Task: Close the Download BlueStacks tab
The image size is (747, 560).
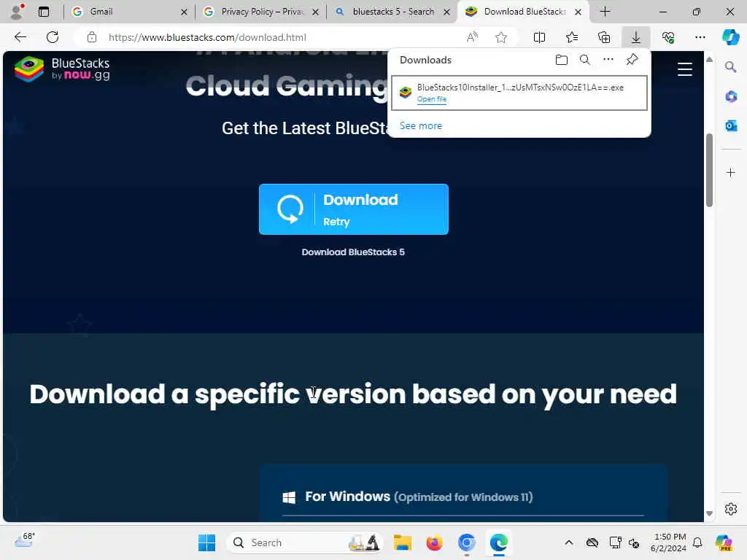Action: [x=578, y=12]
